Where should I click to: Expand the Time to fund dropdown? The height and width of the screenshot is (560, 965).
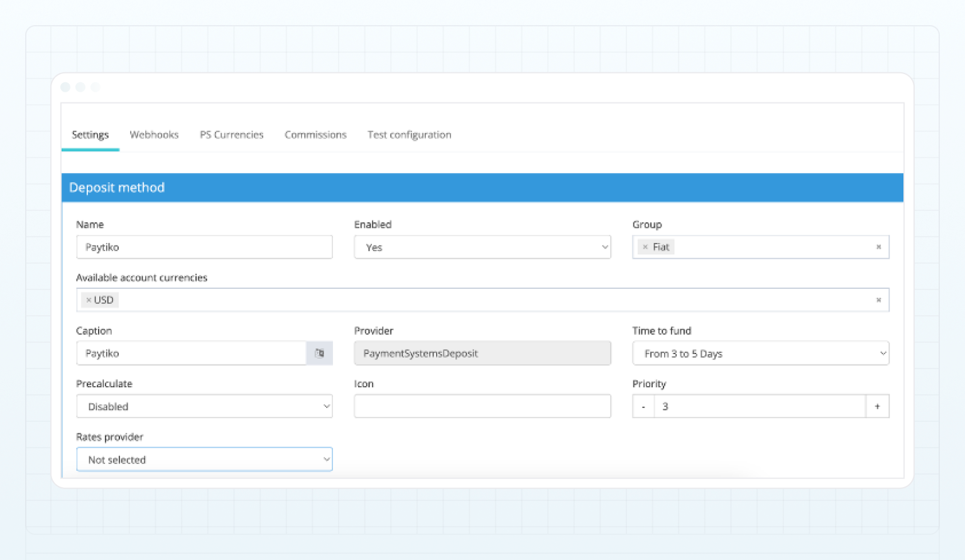760,353
